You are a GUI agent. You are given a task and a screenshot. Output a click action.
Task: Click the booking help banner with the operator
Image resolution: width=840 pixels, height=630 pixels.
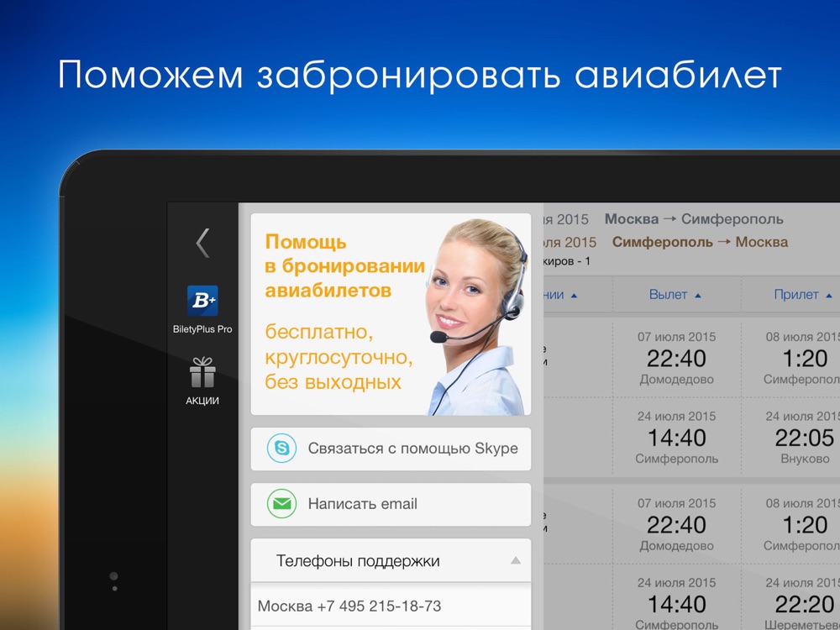pos(391,314)
